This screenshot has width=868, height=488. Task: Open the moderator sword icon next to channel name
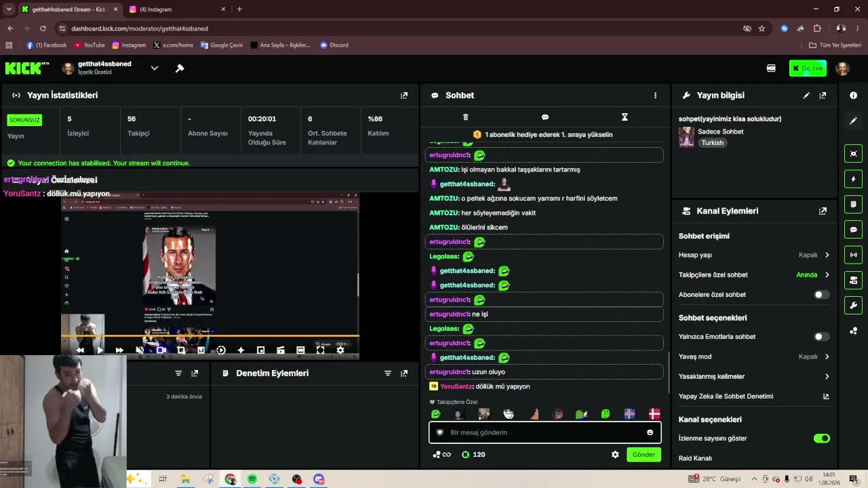point(180,68)
